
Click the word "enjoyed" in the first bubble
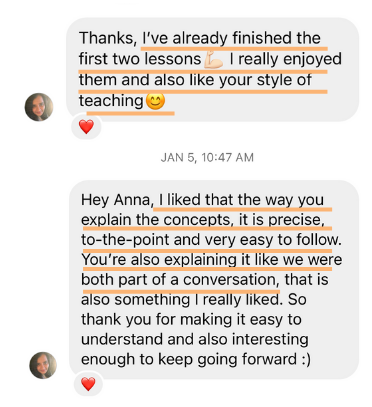click(312, 60)
